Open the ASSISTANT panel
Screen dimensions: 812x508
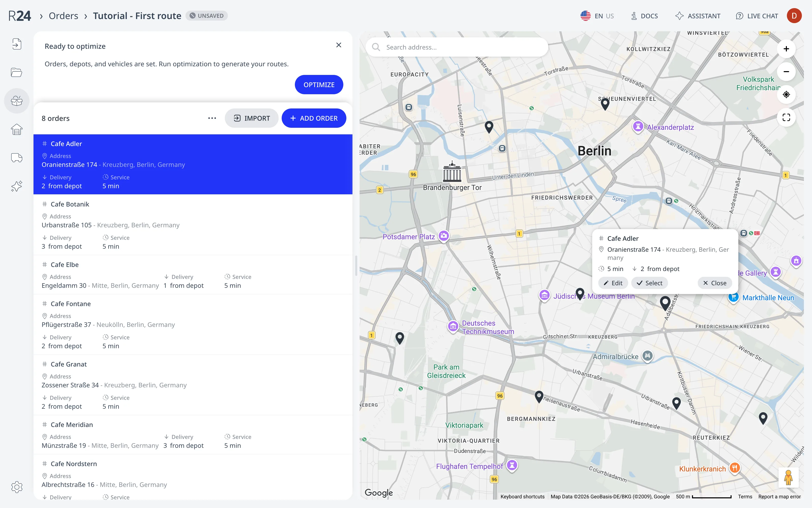point(698,16)
